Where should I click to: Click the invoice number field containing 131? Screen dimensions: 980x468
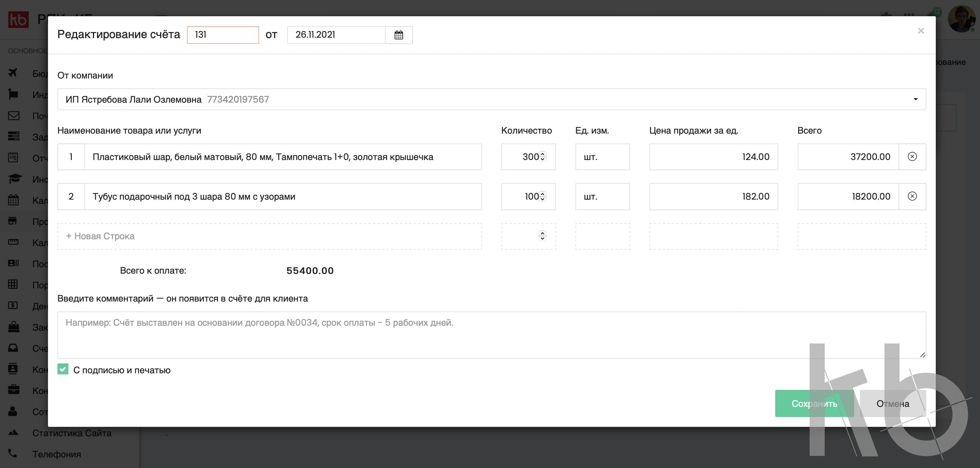(x=223, y=35)
